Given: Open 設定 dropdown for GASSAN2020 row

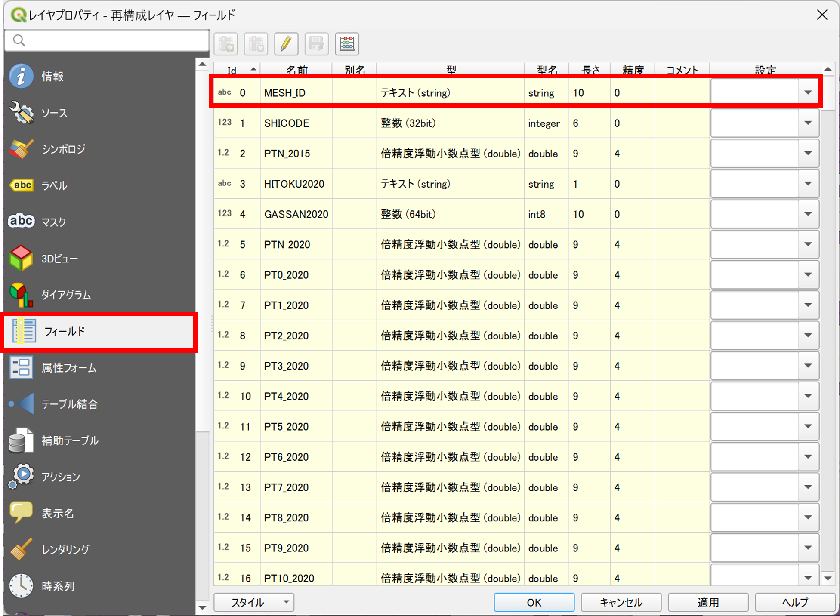Looking at the screenshot, I should 808,214.
